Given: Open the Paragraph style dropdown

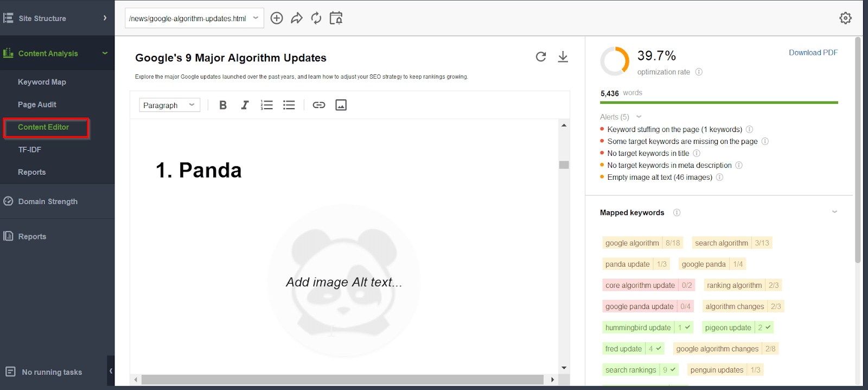Looking at the screenshot, I should pyautogui.click(x=170, y=105).
